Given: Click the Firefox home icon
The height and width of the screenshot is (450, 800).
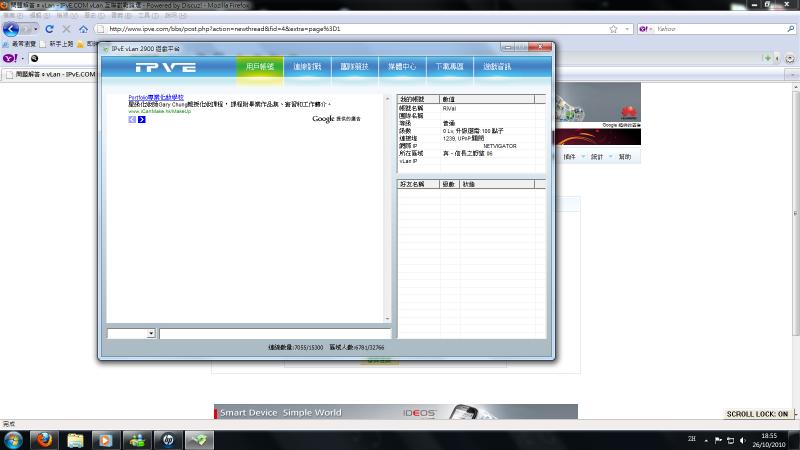Looking at the screenshot, I should click(83, 29).
